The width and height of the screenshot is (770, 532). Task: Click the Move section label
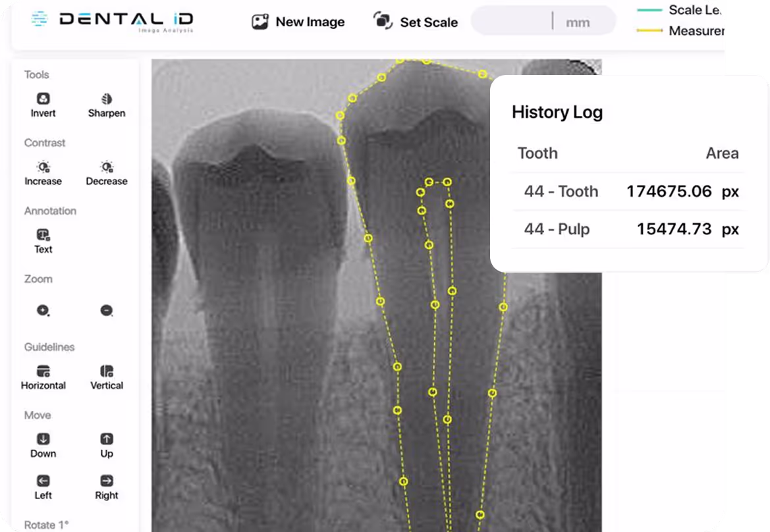[x=38, y=415]
